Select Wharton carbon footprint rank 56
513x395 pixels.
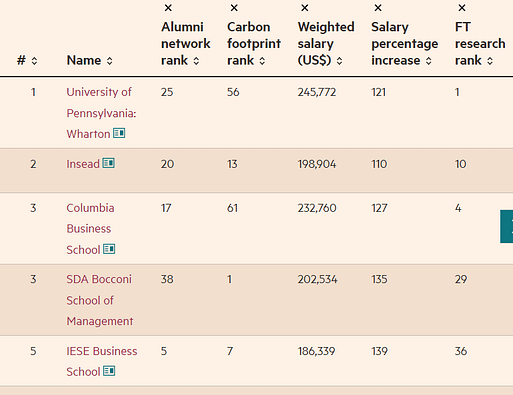pos(233,92)
